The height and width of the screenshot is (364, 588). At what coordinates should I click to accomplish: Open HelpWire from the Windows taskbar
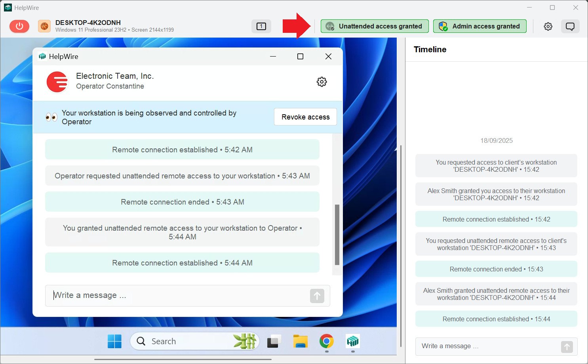click(352, 341)
